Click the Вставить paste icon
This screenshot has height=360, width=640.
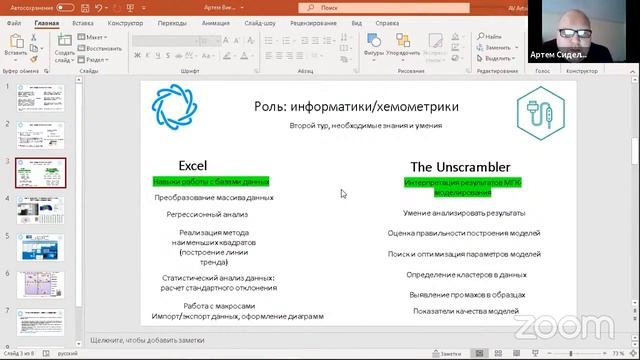[16, 41]
